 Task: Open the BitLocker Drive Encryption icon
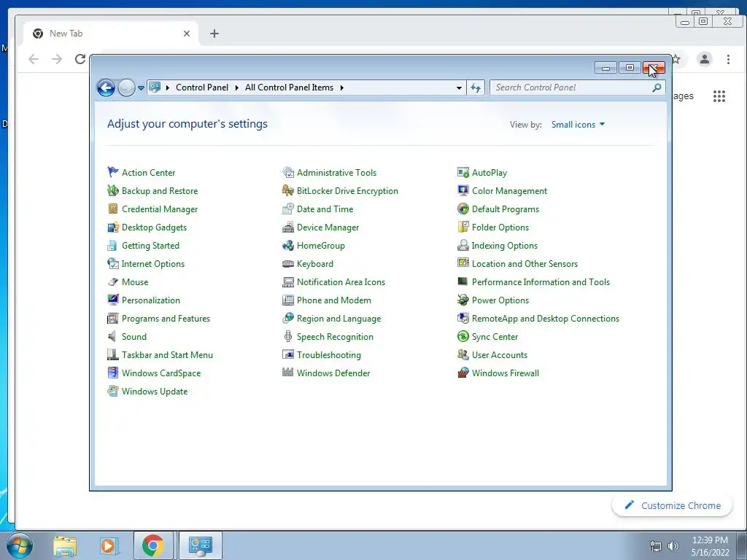pyautogui.click(x=287, y=190)
